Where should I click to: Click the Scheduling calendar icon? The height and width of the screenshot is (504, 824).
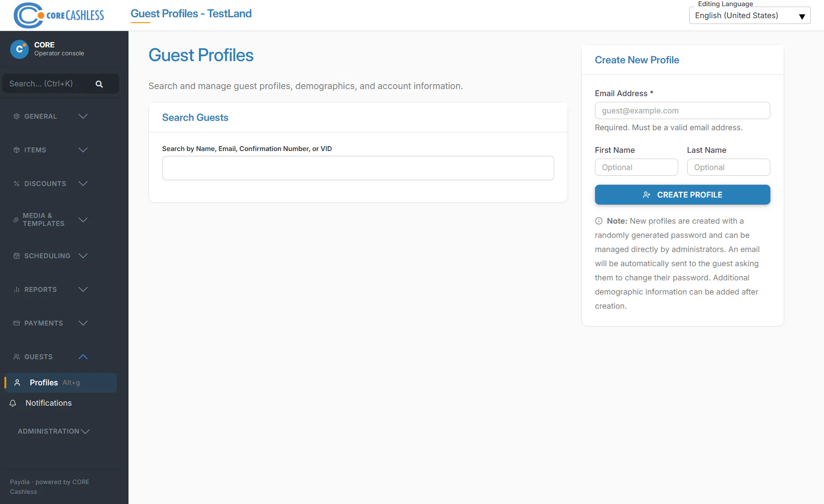pos(16,256)
